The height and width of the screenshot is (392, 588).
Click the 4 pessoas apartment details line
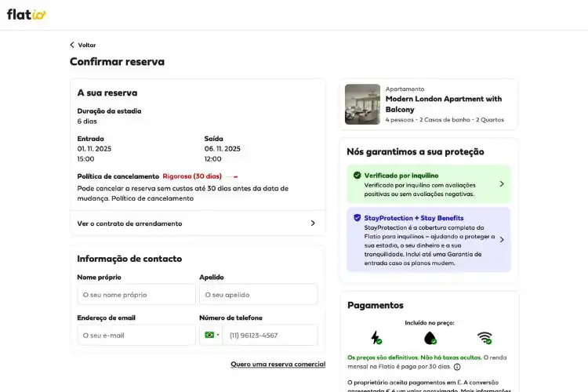pos(445,120)
